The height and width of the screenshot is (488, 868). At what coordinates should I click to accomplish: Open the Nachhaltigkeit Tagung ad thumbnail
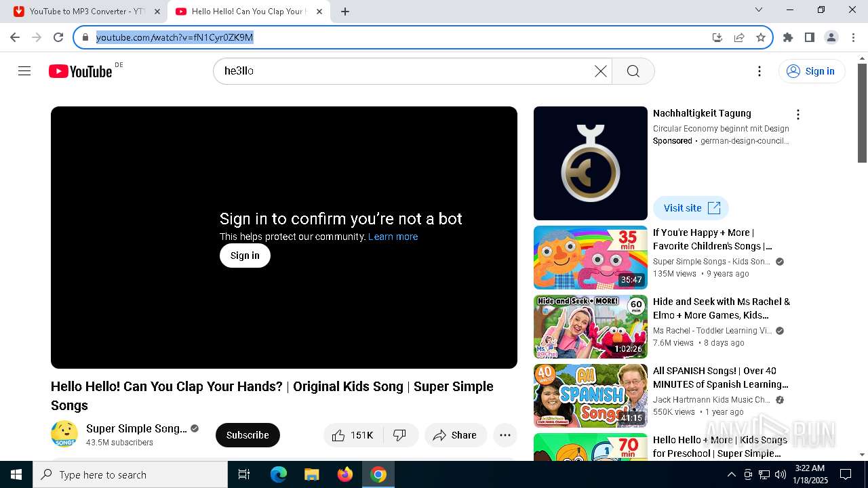[x=591, y=163]
